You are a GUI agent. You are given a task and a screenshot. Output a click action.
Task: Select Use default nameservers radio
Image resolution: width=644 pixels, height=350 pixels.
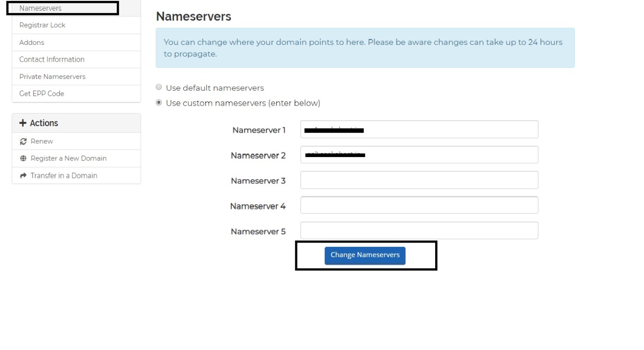(159, 87)
